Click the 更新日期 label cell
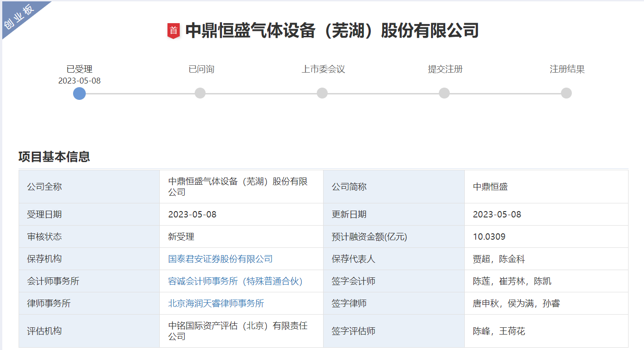Image resolution: width=644 pixels, height=350 pixels. coord(394,214)
